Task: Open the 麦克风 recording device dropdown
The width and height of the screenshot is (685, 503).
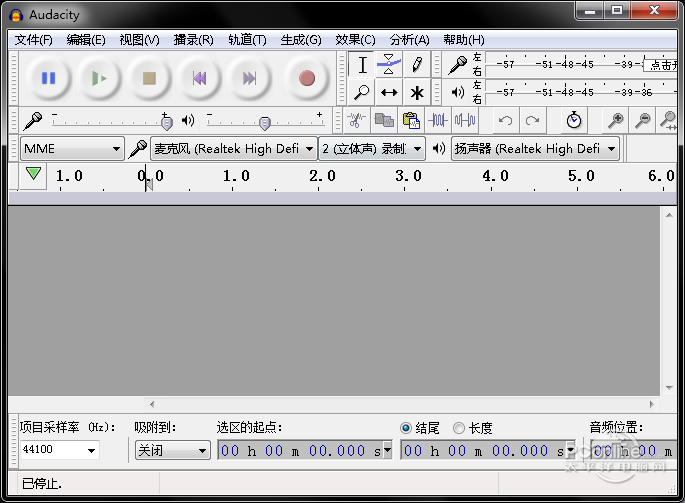Action: (233, 149)
